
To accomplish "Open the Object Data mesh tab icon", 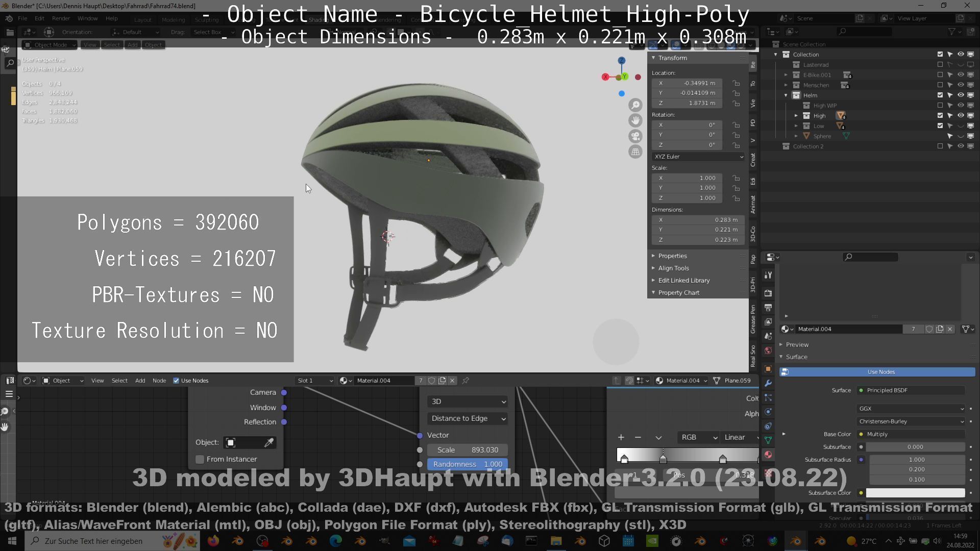I will point(768,440).
